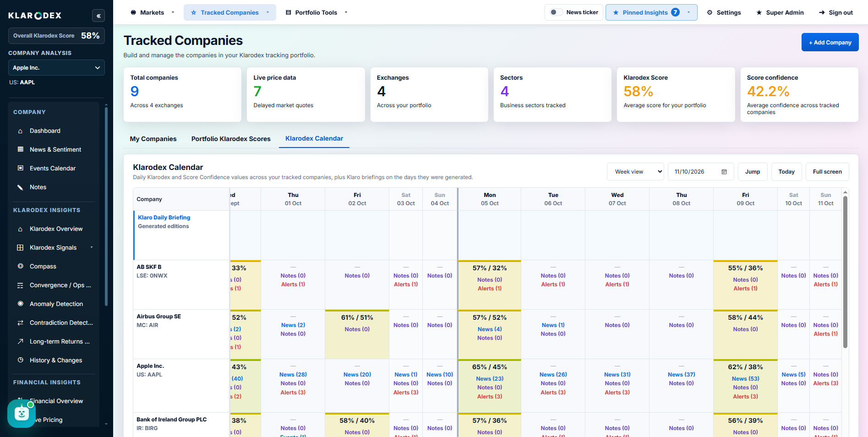Expand the Klarodex Signals submenu arrow

pos(92,247)
